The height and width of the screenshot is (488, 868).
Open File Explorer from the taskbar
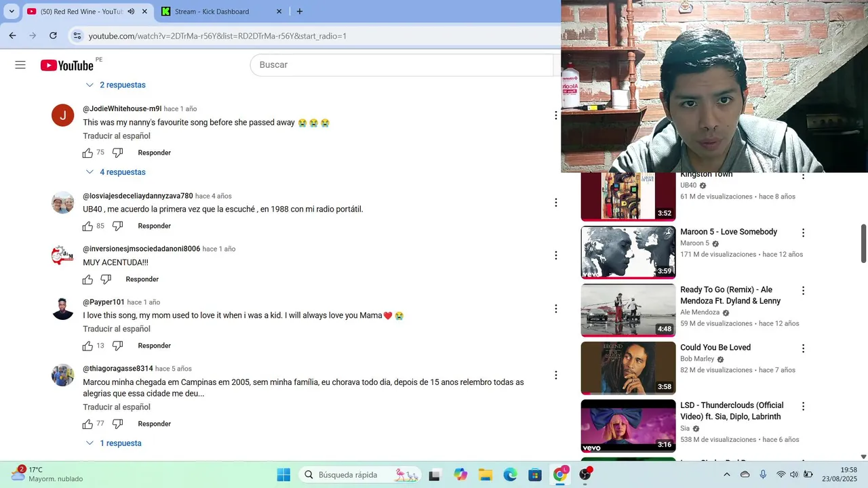point(485,475)
